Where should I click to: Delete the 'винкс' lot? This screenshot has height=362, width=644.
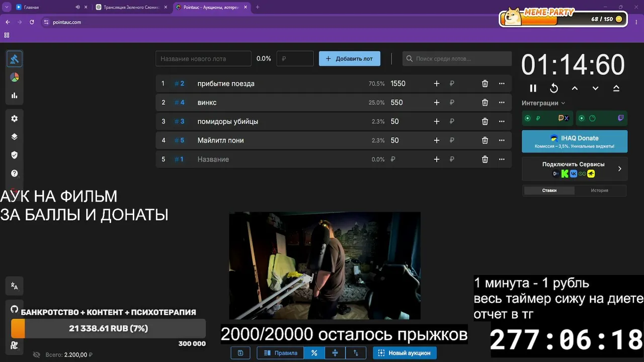[485, 103]
